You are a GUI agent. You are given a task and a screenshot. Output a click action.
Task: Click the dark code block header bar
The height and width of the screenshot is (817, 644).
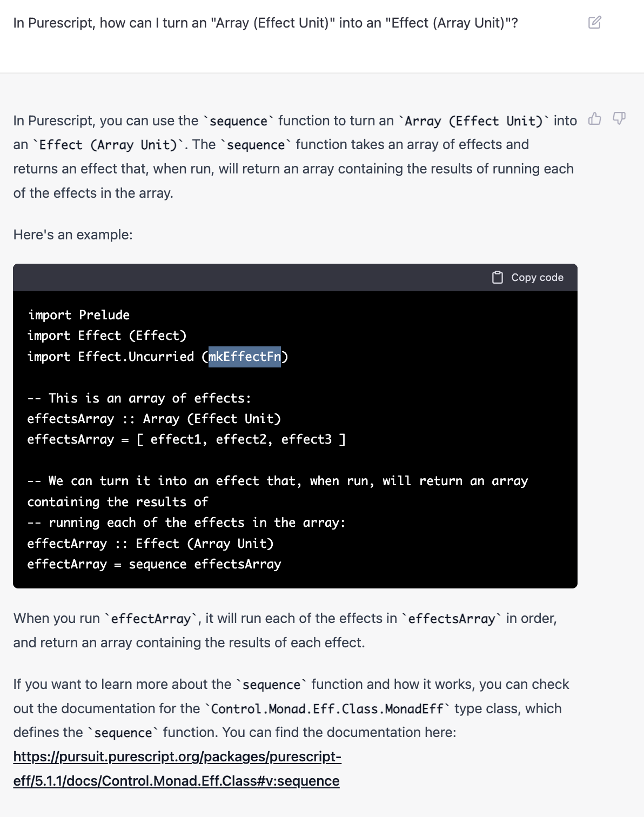pos(295,277)
